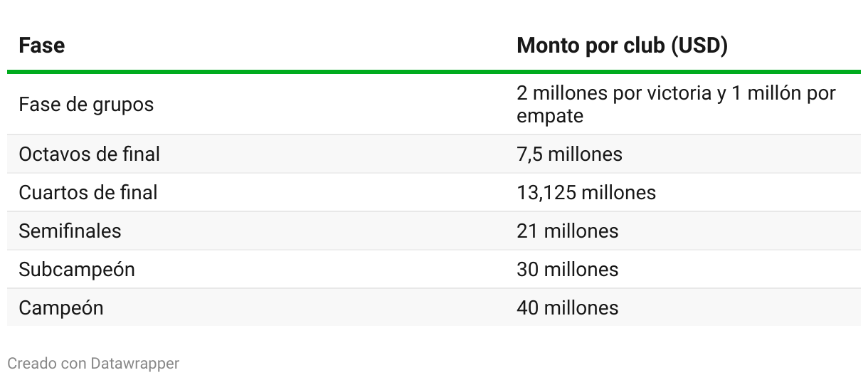Click the Fase column header

click(x=41, y=46)
